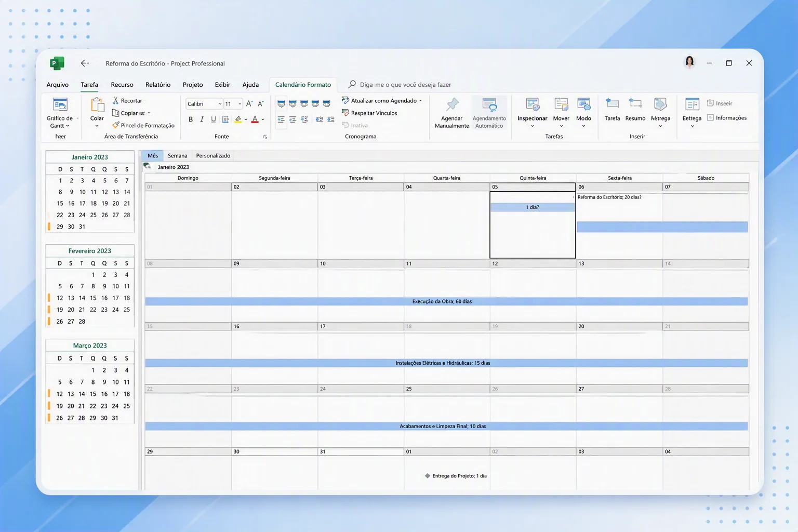Click the indent task icon
798x532 pixels.
(292, 119)
